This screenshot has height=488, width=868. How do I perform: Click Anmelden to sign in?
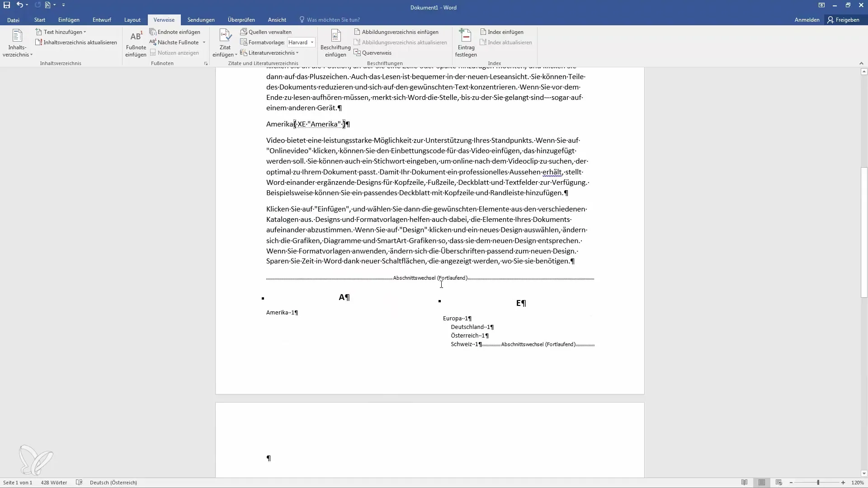pyautogui.click(x=807, y=20)
